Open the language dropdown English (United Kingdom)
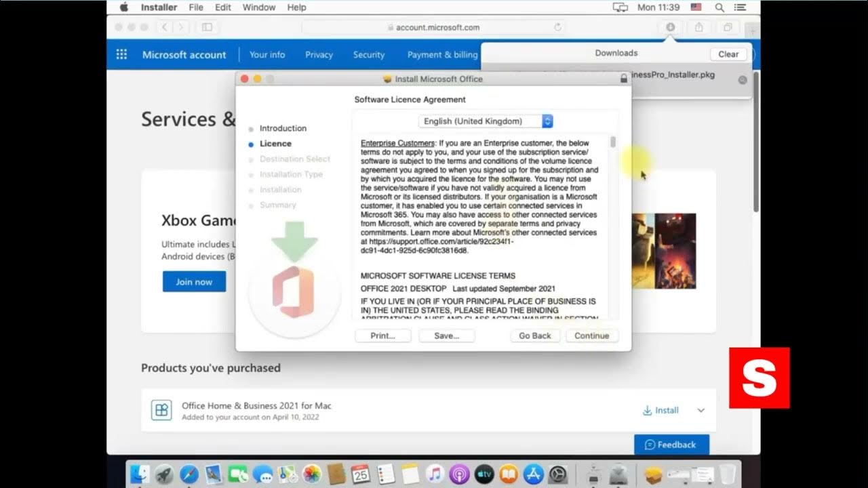 pyautogui.click(x=486, y=121)
